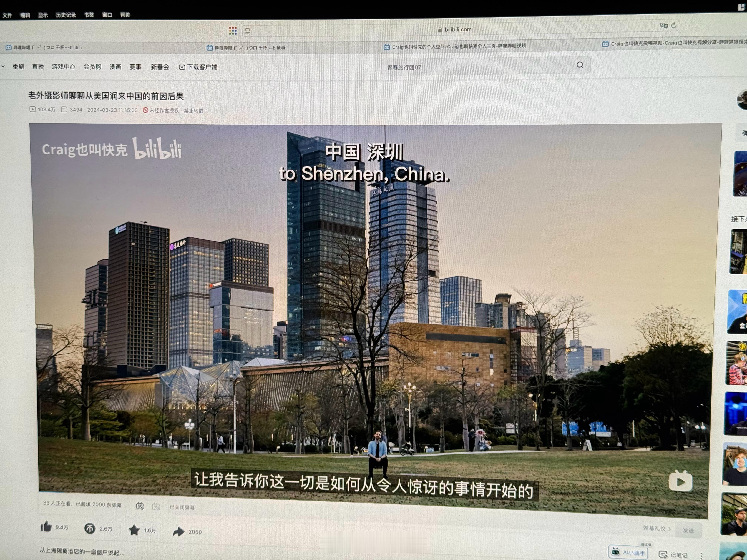747x560 pixels.
Task: Click the like count 9.4万
Action: pos(62,527)
